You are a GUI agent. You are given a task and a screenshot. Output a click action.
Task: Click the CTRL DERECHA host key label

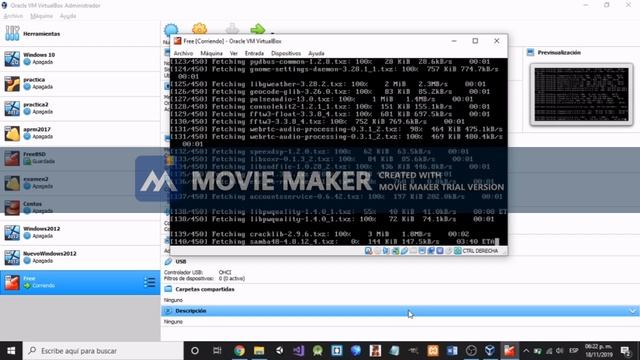480,251
